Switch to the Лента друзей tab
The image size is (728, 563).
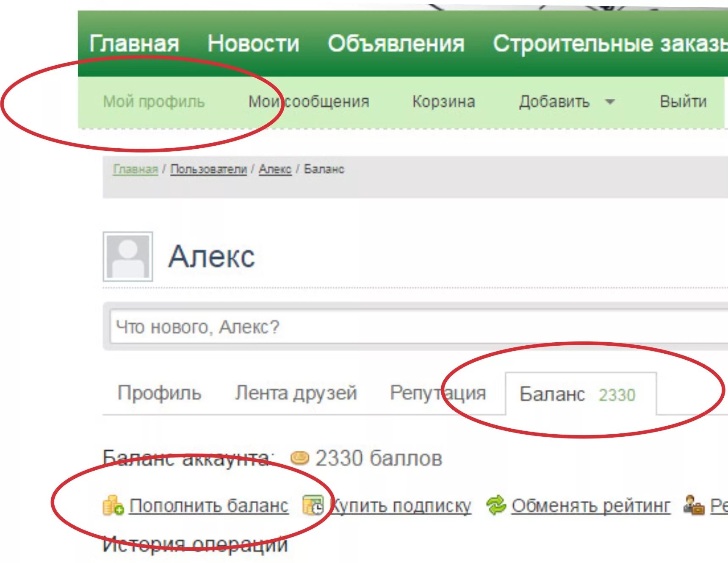[296, 393]
